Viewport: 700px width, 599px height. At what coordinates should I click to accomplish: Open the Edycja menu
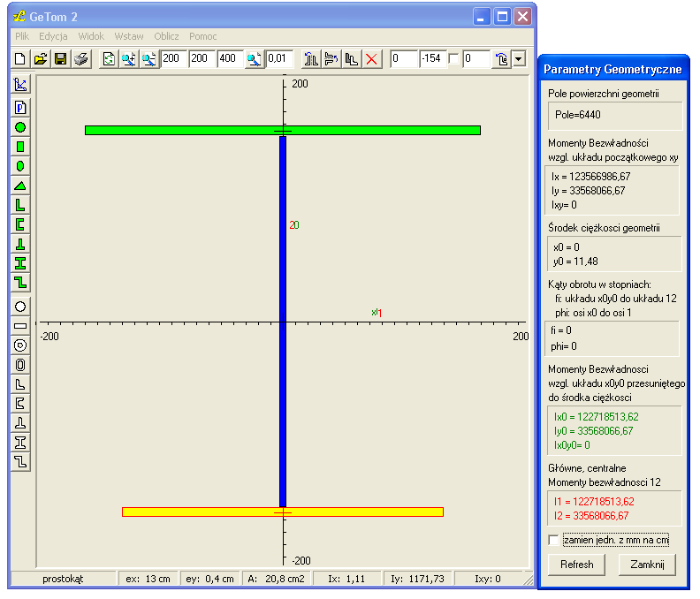click(x=54, y=36)
